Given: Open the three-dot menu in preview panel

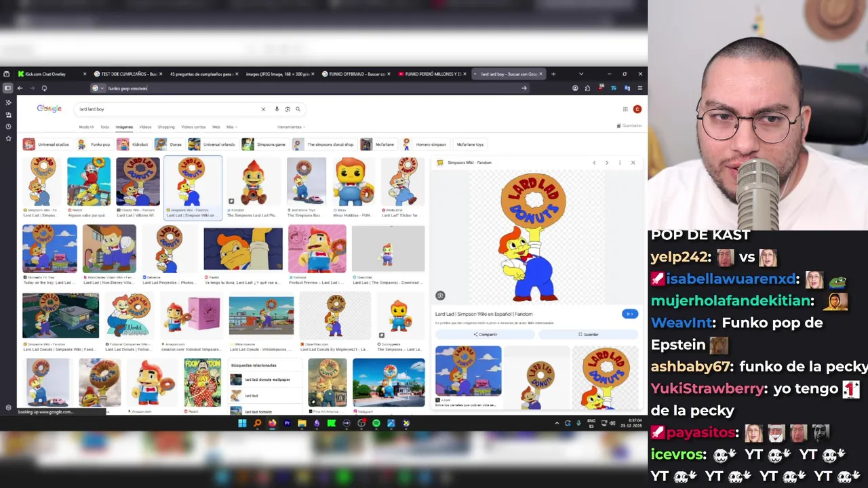Looking at the screenshot, I should (620, 163).
